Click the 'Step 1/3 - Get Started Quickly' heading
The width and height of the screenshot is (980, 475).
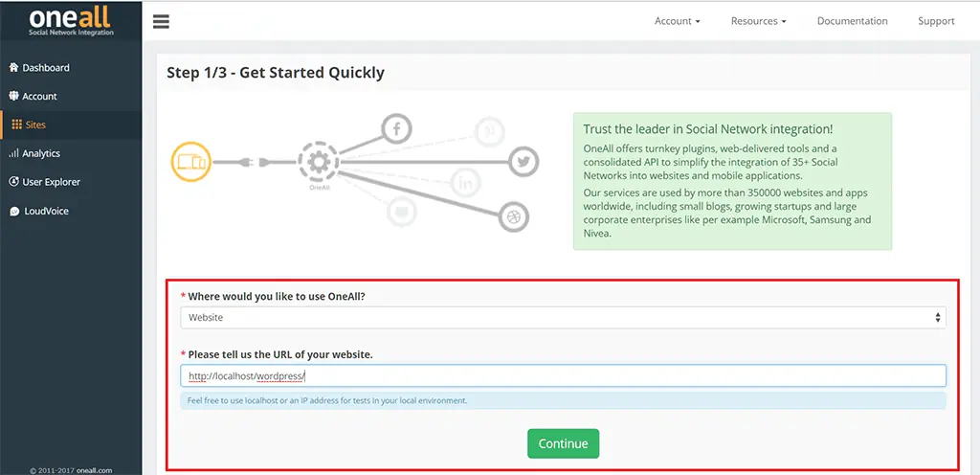point(276,73)
